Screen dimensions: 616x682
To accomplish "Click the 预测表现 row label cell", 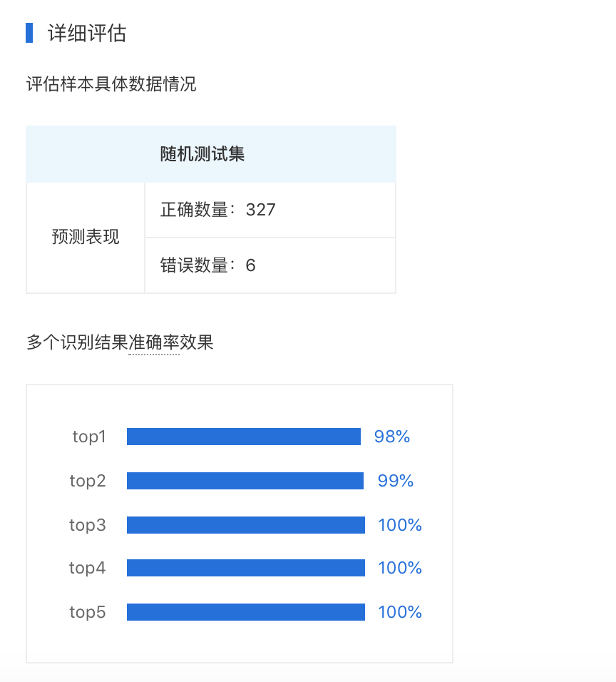I will coord(86,237).
